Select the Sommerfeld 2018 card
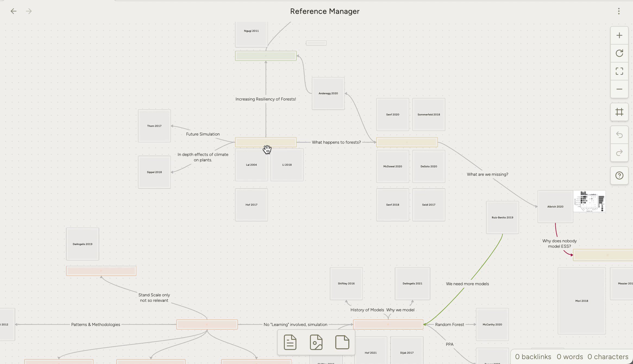 429,115
